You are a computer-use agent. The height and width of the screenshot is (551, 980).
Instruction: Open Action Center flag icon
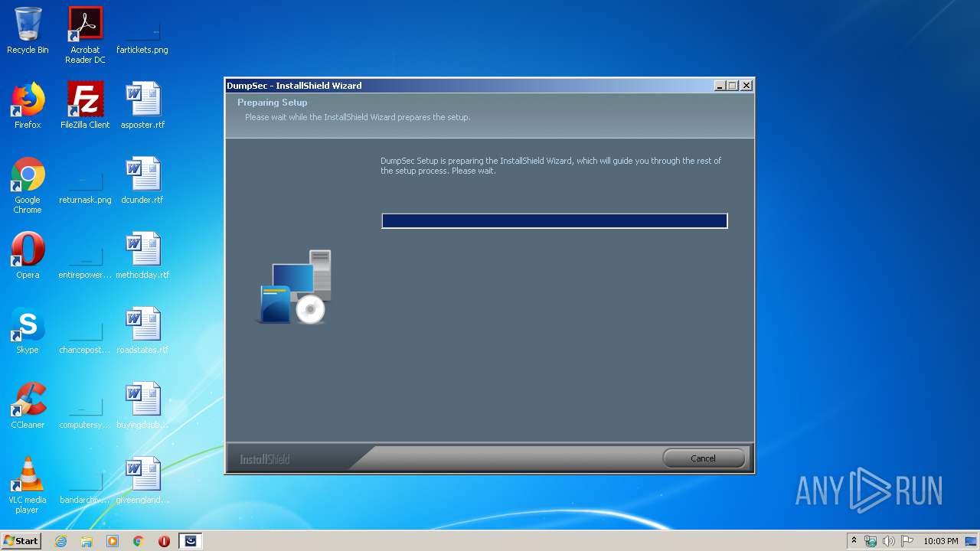click(907, 541)
